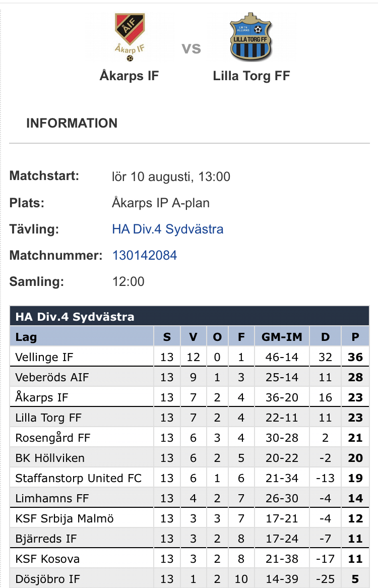Click KSF Srbija Malmö team row
The height and width of the screenshot is (588, 378).
pos(65,518)
